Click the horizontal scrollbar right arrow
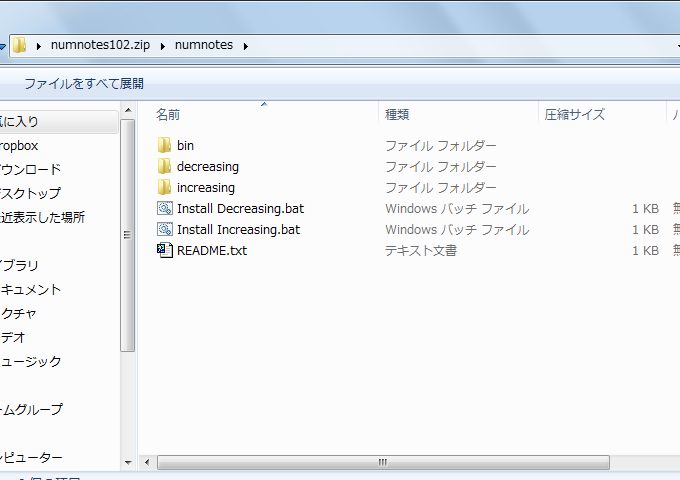The image size is (680, 480). pyautogui.click(x=671, y=462)
